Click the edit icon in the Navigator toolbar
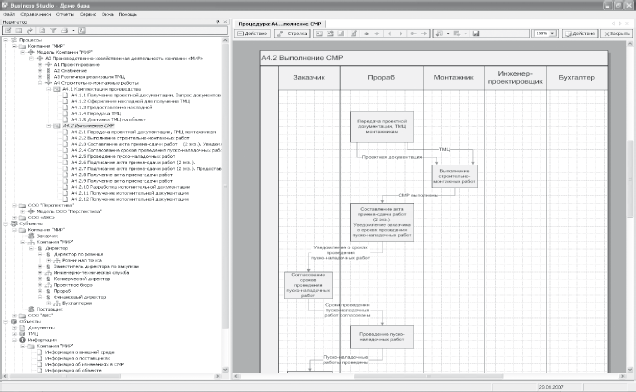 pyautogui.click(x=8, y=30)
